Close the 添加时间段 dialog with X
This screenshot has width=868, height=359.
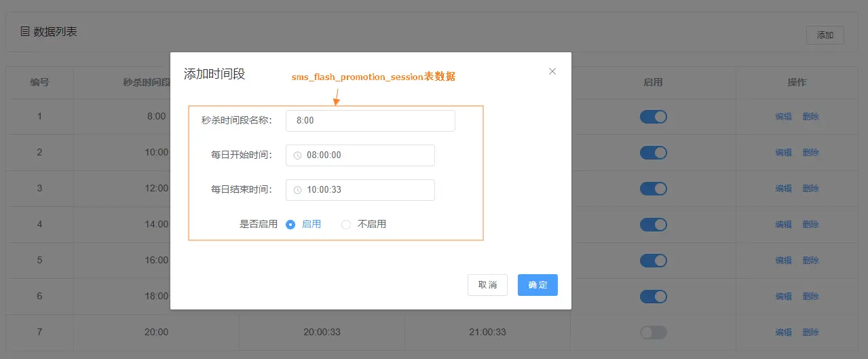click(552, 71)
